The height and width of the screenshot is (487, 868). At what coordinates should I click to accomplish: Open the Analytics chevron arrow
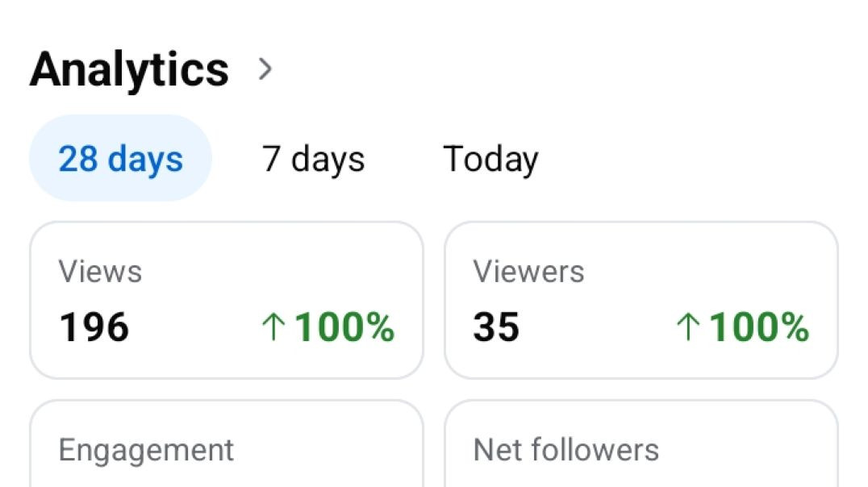[265, 70]
